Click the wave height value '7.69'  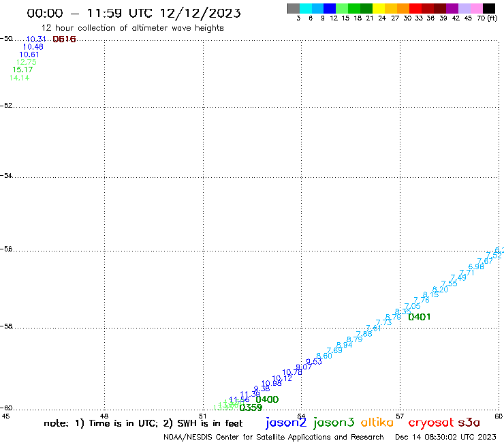click(x=334, y=350)
